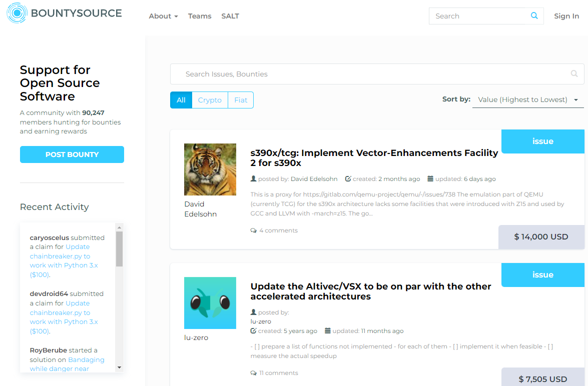Open the Update chainbreaker.py claim link

64,255
